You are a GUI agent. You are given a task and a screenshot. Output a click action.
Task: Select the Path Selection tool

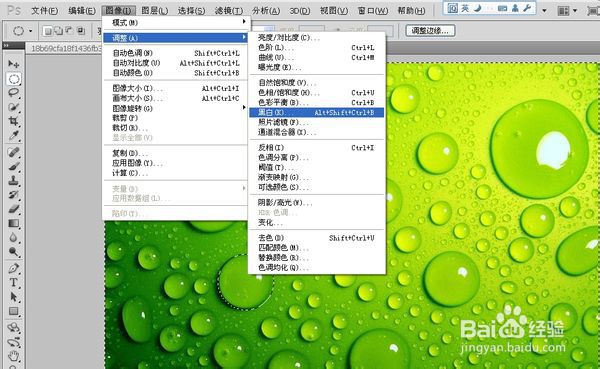coord(14,297)
